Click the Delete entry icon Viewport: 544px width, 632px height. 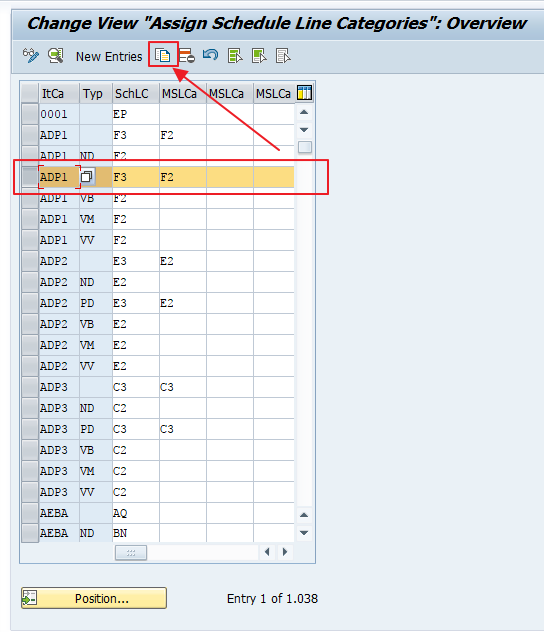pyautogui.click(x=187, y=56)
